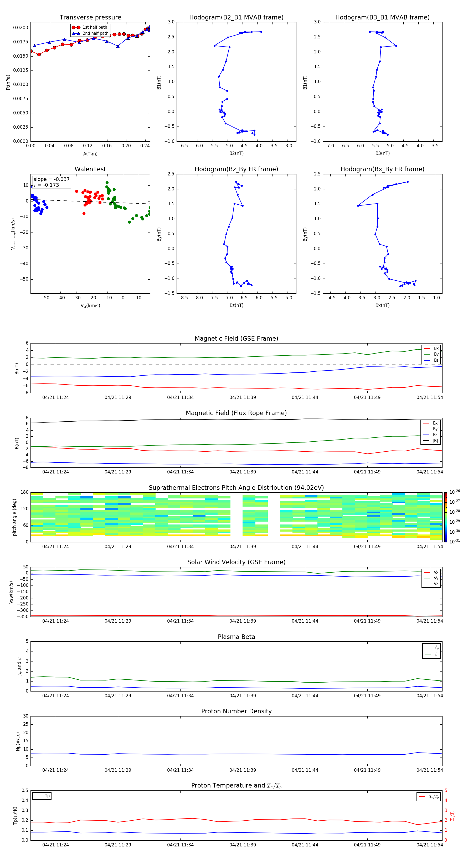Click the 'WalenTest' plot title
This screenshot has width=473, height=868.
click(90, 169)
